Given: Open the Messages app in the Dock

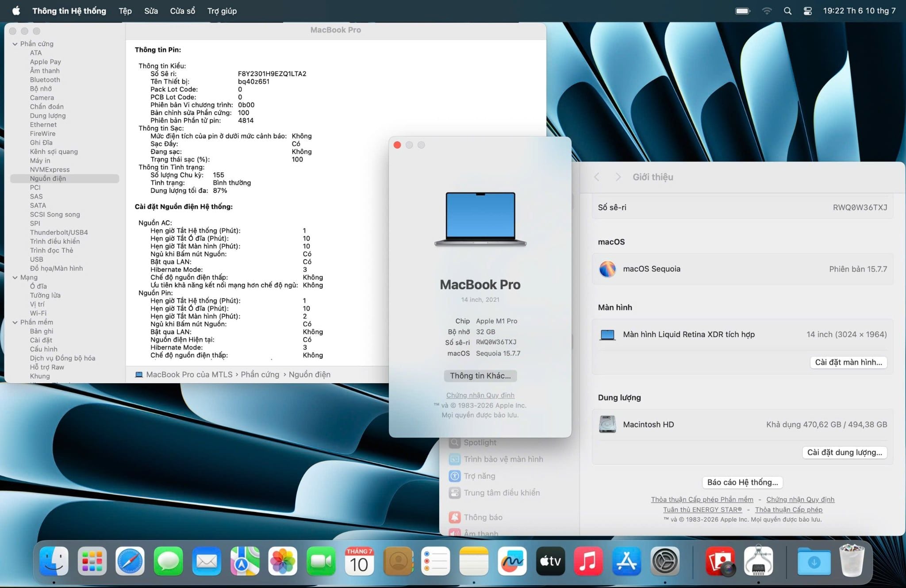Looking at the screenshot, I should [169, 561].
